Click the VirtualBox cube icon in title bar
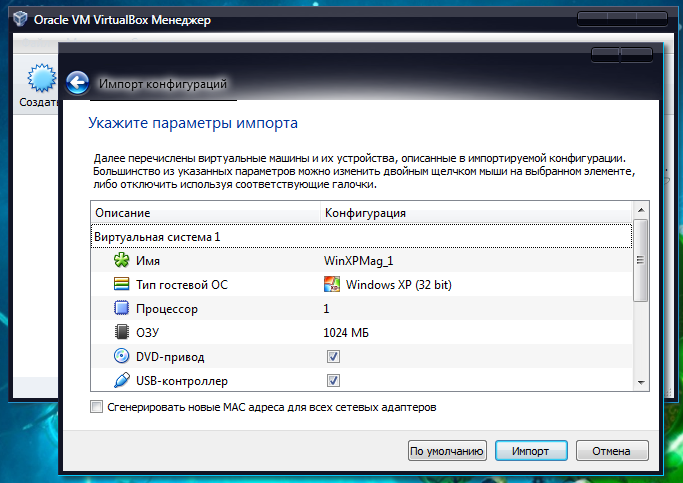Viewport: 683px width, 483px height. 20,19
